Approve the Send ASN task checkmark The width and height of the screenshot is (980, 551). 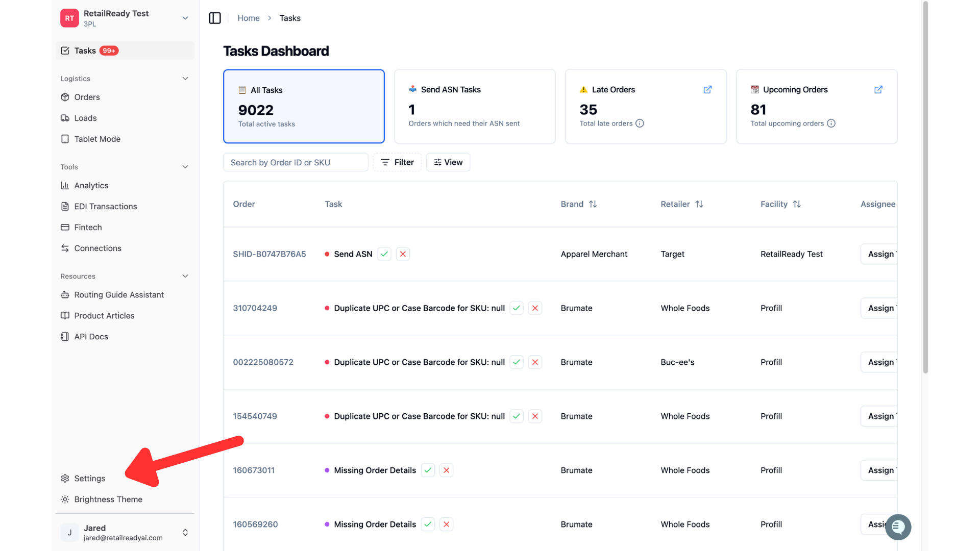[384, 254]
